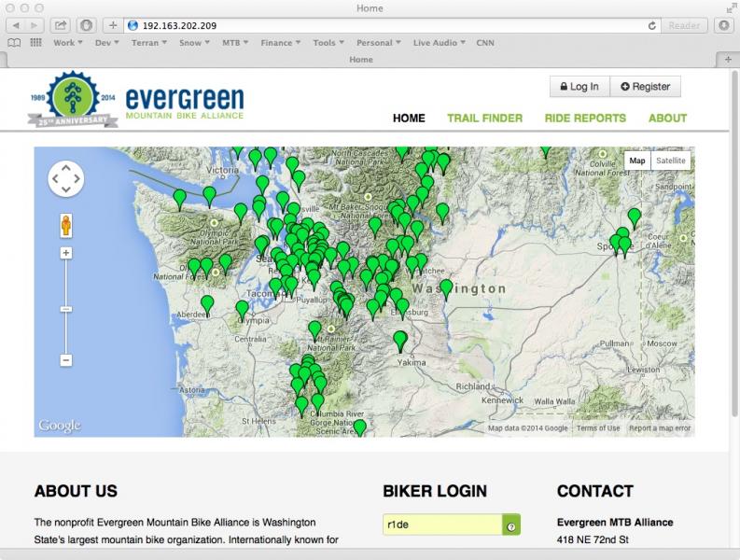The width and height of the screenshot is (740, 560).
Task: Switch the map to Map view
Action: click(637, 161)
